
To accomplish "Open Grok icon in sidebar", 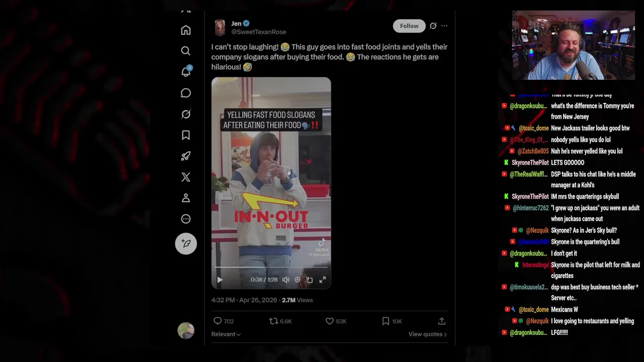I will (186, 114).
